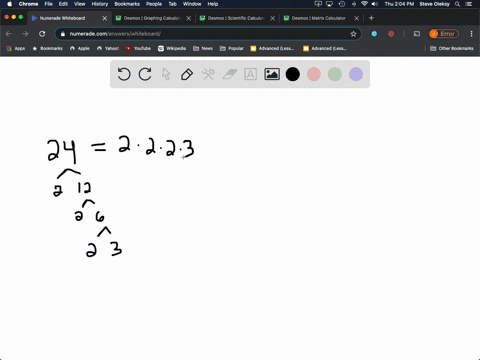The image size is (480, 360).
Task: Select the pointer cursor tool
Action: coord(166,74)
